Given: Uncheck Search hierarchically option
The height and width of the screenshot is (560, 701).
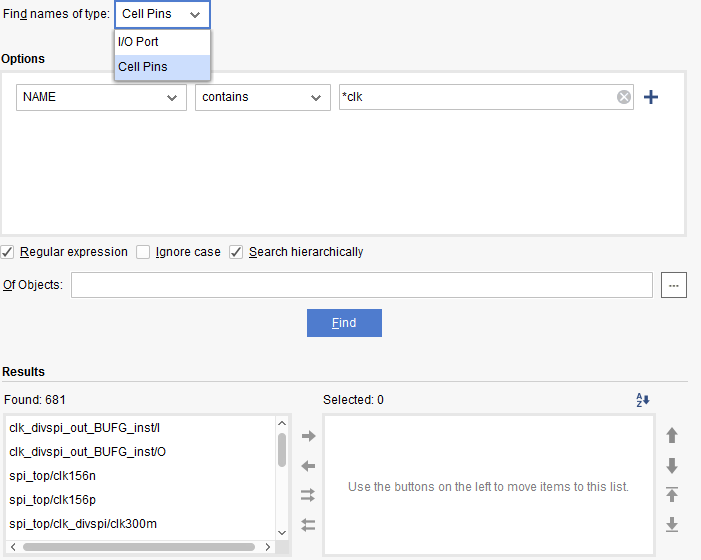Looking at the screenshot, I should pyautogui.click(x=236, y=252).
